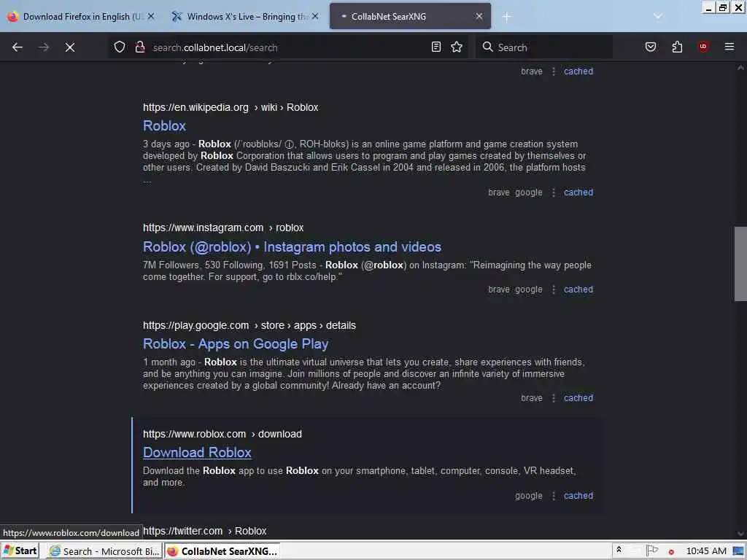Toggle reader view icon in address bar

click(x=436, y=47)
